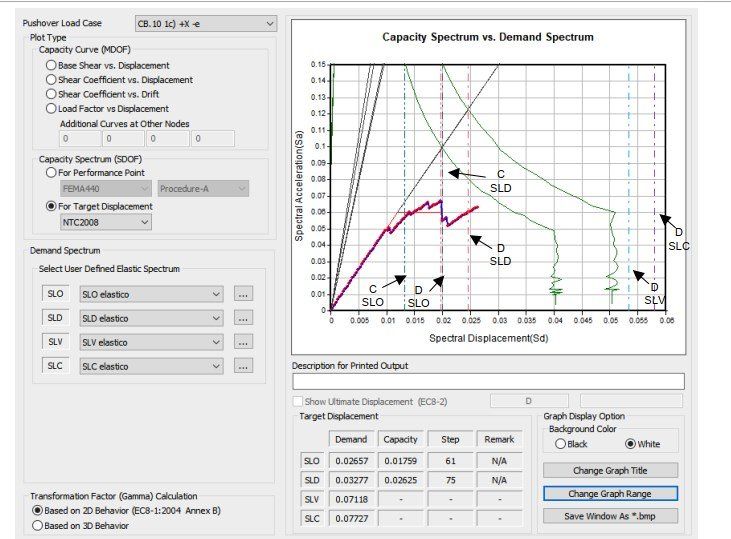Open the NTC2008 code dropdown
This screenshot has width=731, height=539.
105,222
